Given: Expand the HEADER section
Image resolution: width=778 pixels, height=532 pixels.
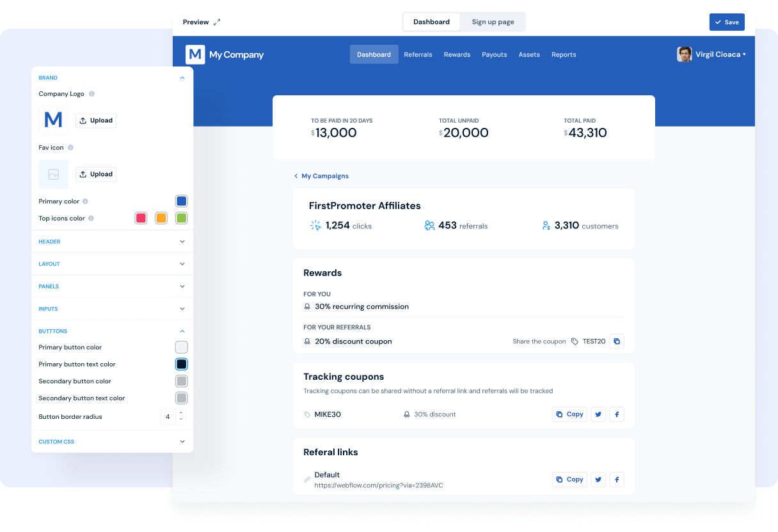Looking at the screenshot, I should [182, 242].
